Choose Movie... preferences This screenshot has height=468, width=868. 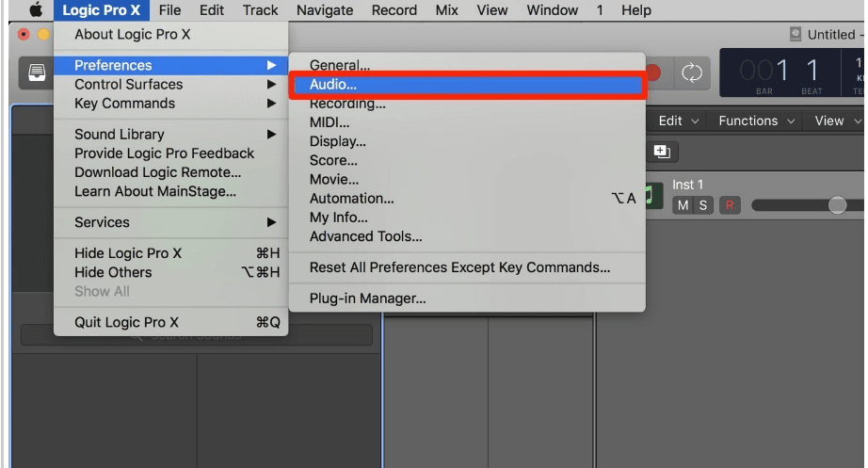(x=467, y=180)
